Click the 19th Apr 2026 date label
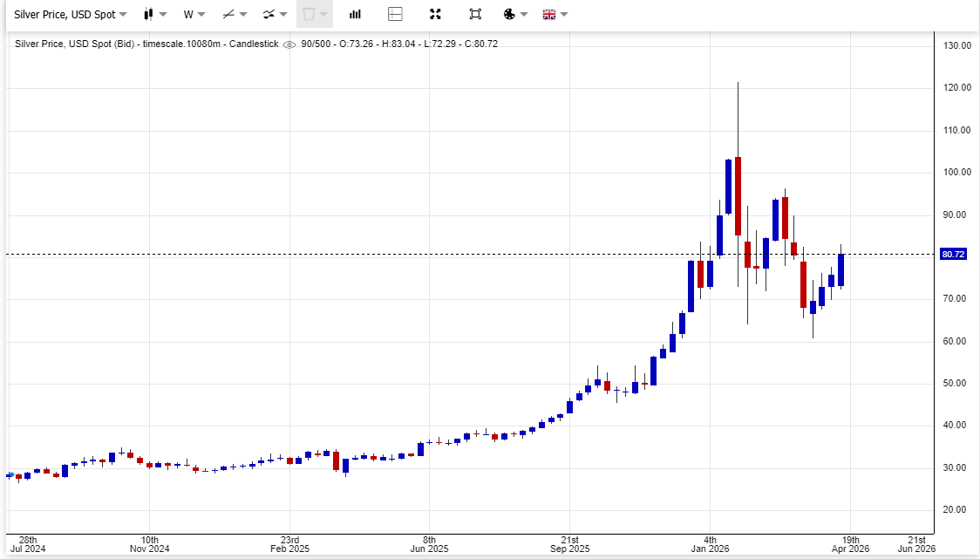 pos(850,544)
